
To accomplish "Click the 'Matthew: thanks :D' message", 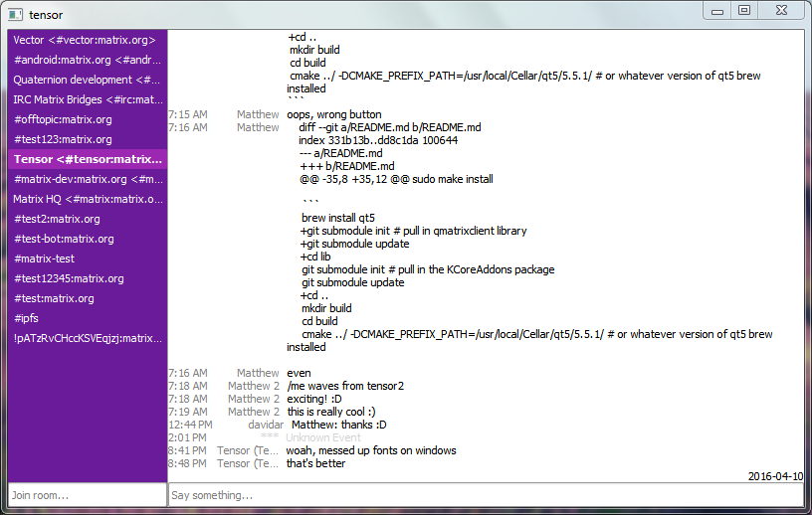I will [338, 425].
